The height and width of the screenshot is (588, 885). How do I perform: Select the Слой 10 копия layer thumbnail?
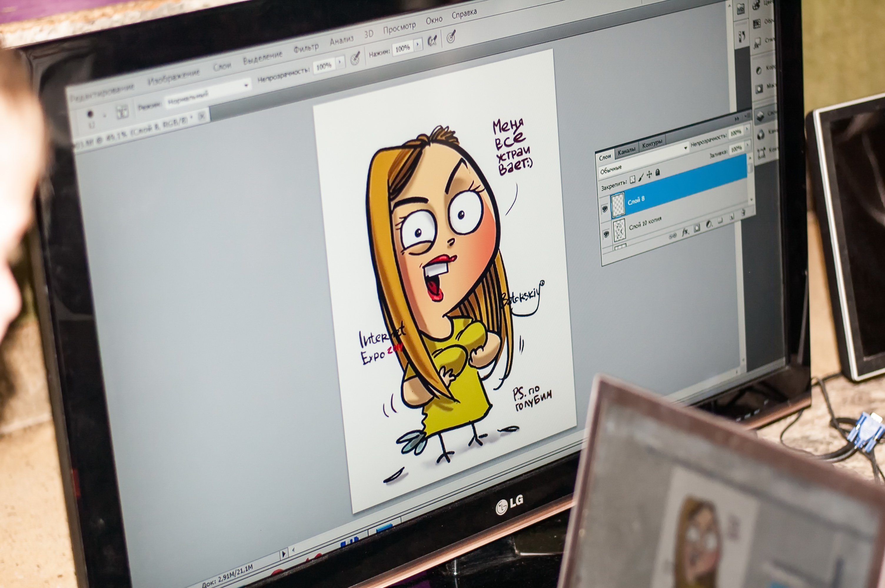pyautogui.click(x=619, y=231)
